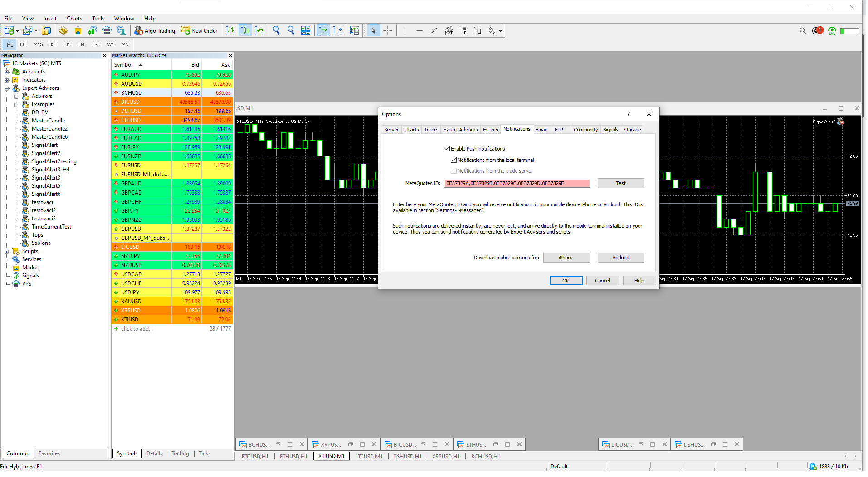Open the Tools menu

click(x=98, y=19)
